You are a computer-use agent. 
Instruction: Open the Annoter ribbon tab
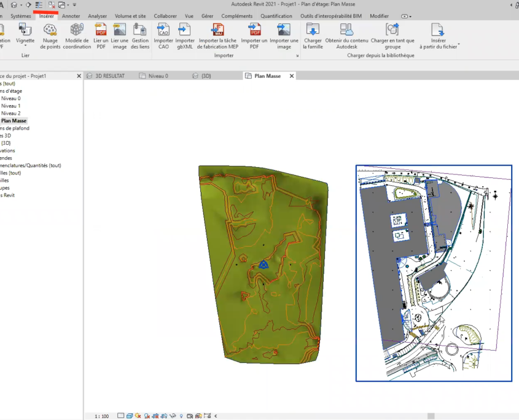[x=71, y=16]
